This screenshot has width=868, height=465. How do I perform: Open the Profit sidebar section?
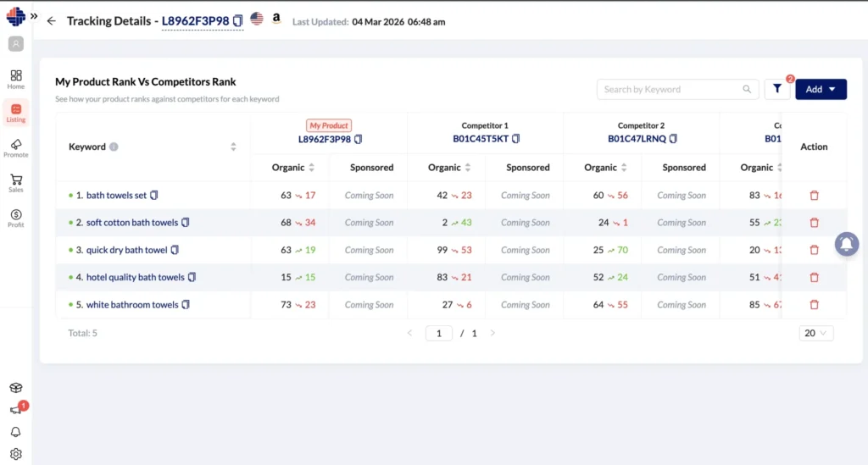click(16, 219)
